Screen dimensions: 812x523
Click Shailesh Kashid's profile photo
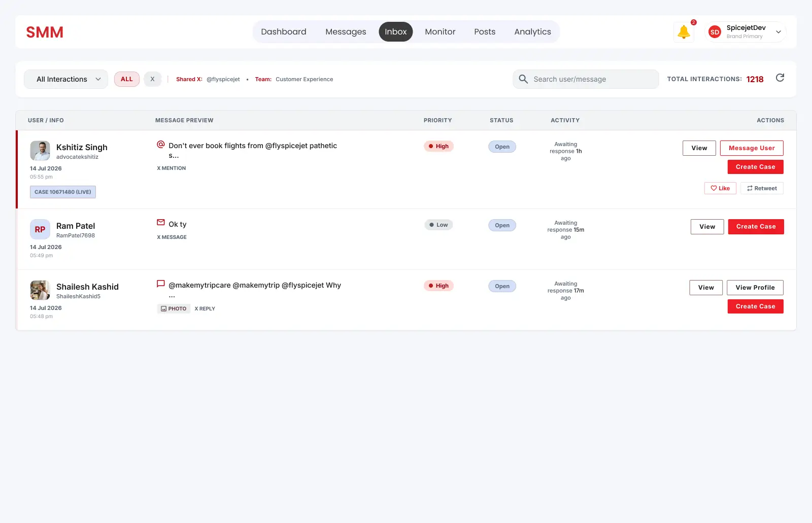40,290
